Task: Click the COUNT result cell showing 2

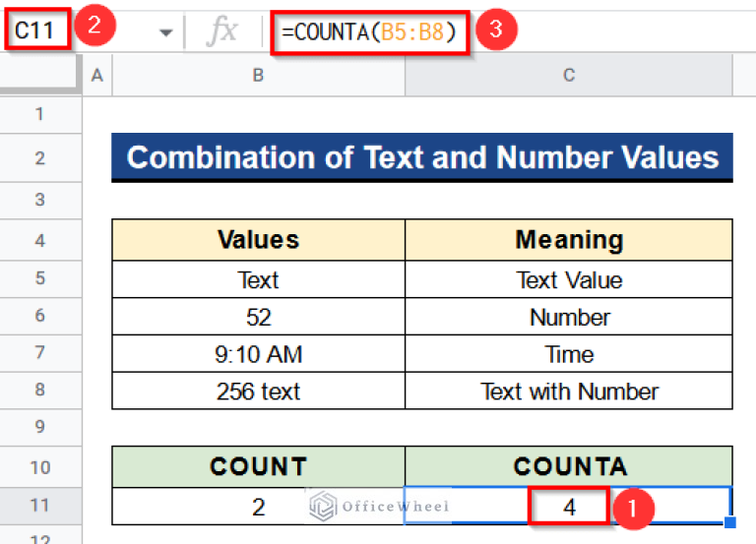Action: coord(258,508)
